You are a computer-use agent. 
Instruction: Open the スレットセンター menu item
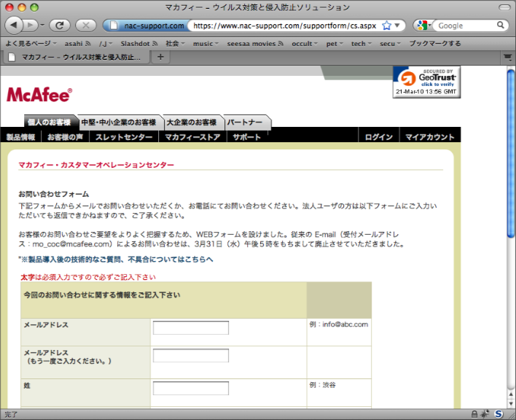coord(124,137)
